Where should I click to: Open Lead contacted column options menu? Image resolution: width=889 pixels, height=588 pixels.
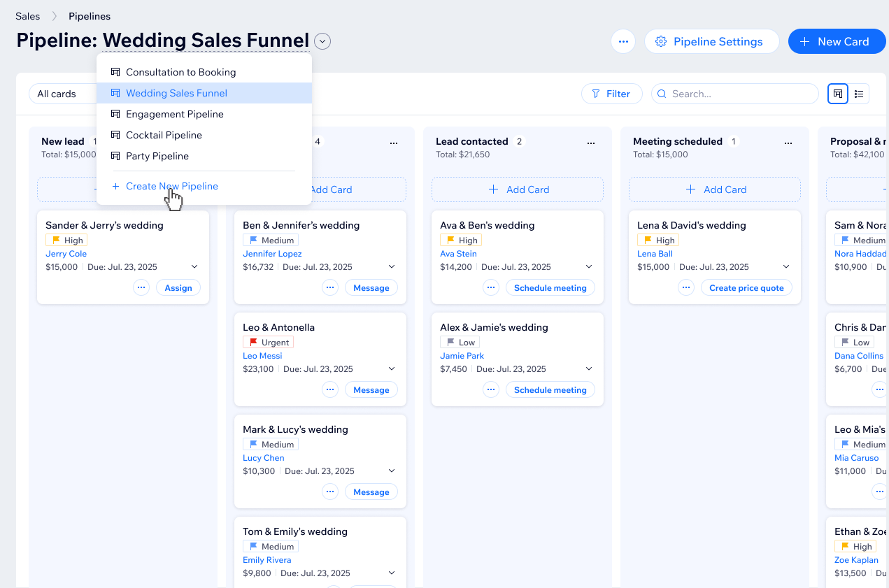click(x=591, y=143)
